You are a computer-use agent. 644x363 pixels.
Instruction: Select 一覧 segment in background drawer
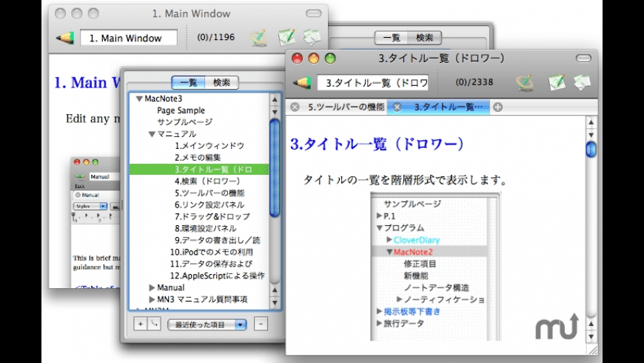tap(392, 38)
